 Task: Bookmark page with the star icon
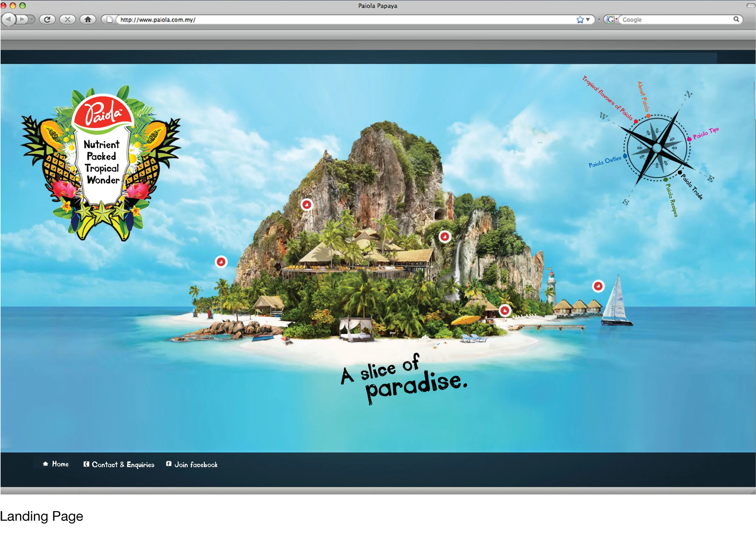coord(580,20)
